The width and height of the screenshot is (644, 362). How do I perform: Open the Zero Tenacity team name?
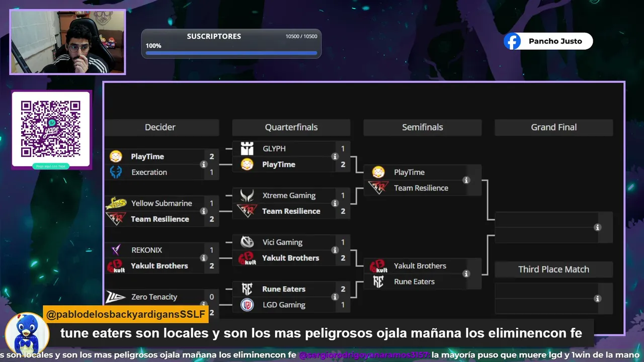(x=154, y=297)
